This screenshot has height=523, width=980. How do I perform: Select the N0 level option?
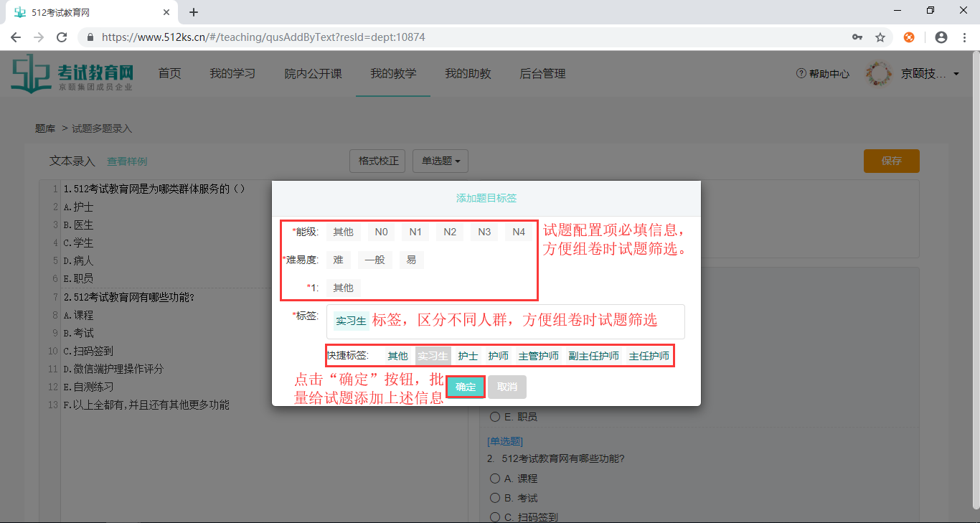(x=381, y=232)
